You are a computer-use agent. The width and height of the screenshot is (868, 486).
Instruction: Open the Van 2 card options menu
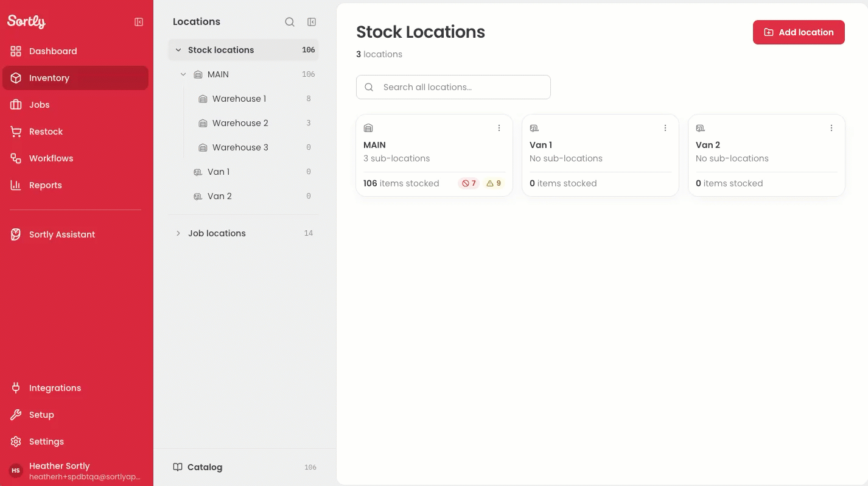tap(831, 128)
